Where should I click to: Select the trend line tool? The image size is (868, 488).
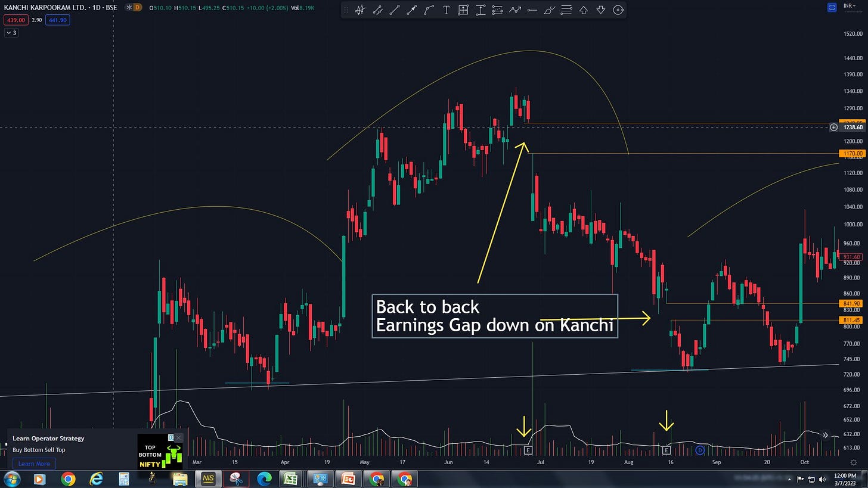click(x=394, y=10)
